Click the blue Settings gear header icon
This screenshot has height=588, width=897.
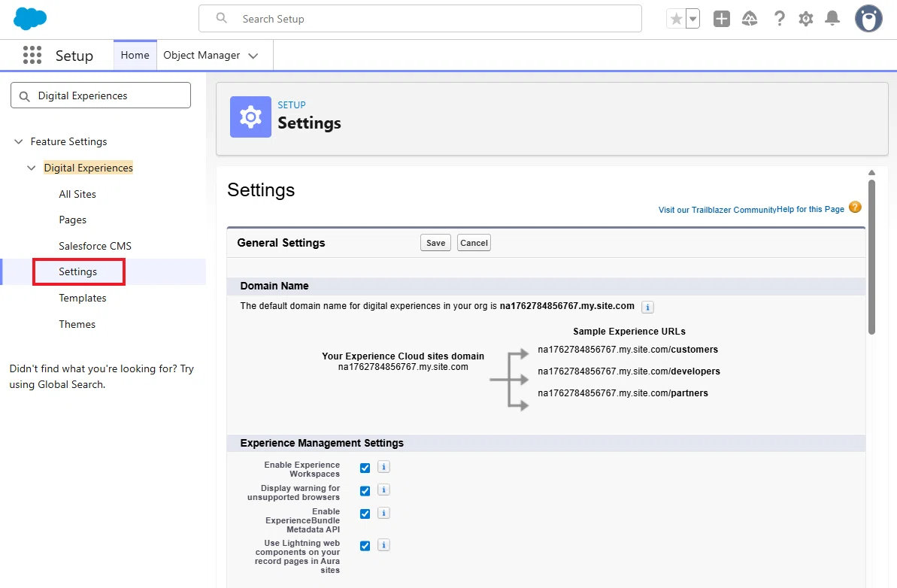tap(250, 117)
